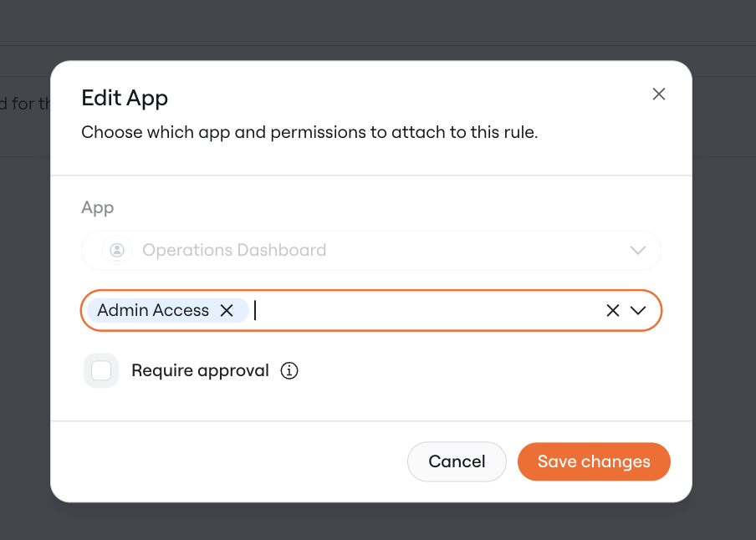Enable the Require approval checkbox
The image size is (756, 540).
(101, 371)
